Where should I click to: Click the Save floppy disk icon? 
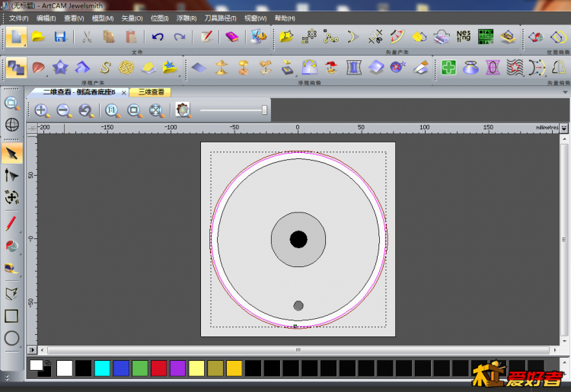(x=59, y=37)
